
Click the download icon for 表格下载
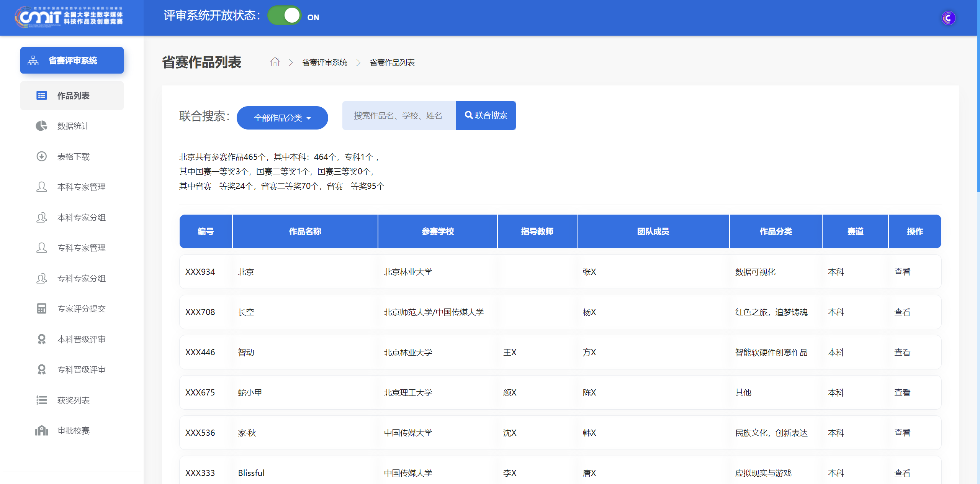coord(41,156)
